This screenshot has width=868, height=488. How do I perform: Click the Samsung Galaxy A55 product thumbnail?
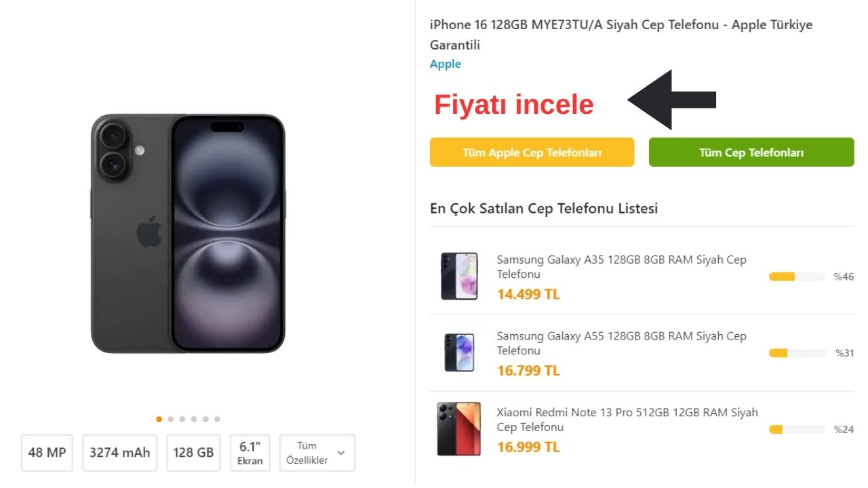tap(459, 352)
